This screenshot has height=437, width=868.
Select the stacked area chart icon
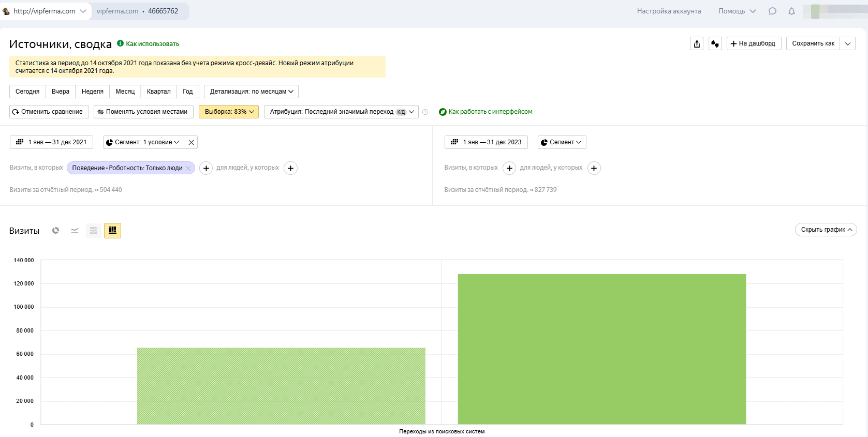coord(93,231)
